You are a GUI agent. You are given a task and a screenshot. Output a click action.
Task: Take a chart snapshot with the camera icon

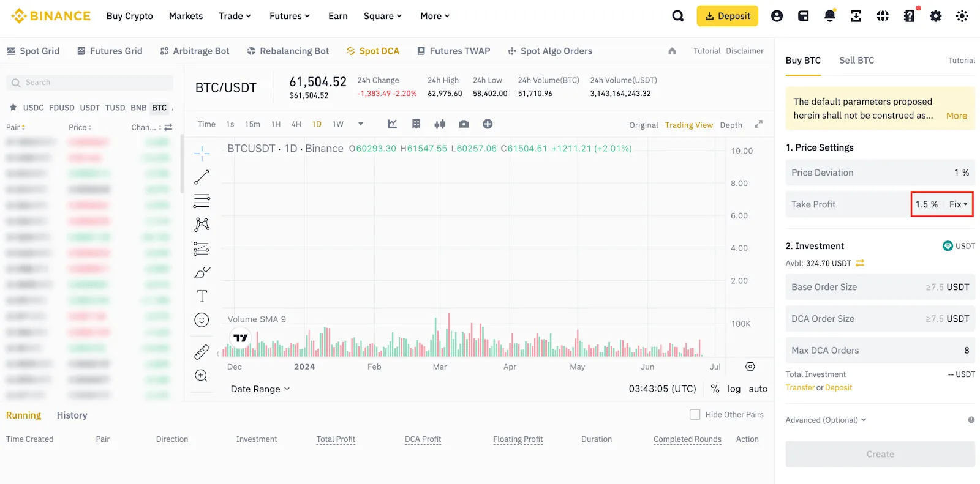click(464, 124)
